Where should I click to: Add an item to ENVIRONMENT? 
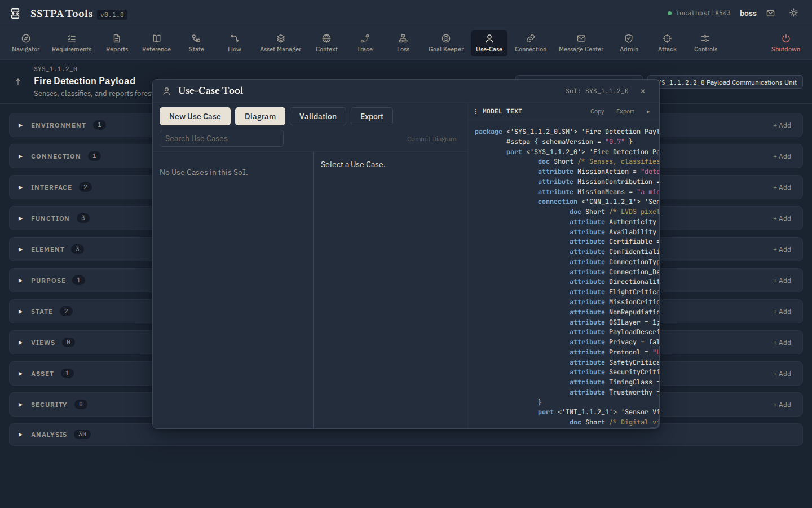click(782, 125)
